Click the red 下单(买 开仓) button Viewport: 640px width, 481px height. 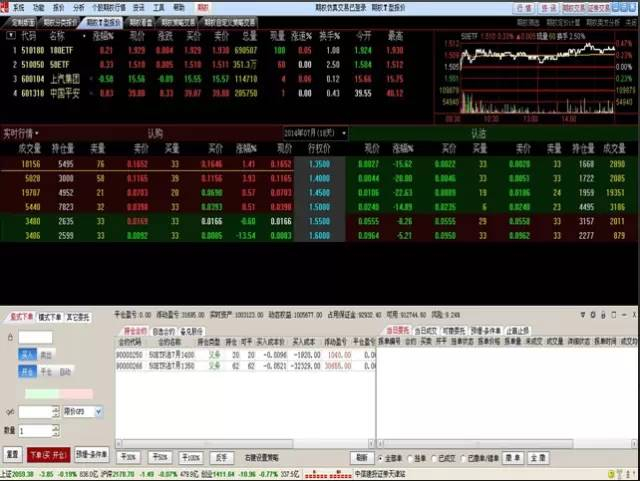(49, 454)
